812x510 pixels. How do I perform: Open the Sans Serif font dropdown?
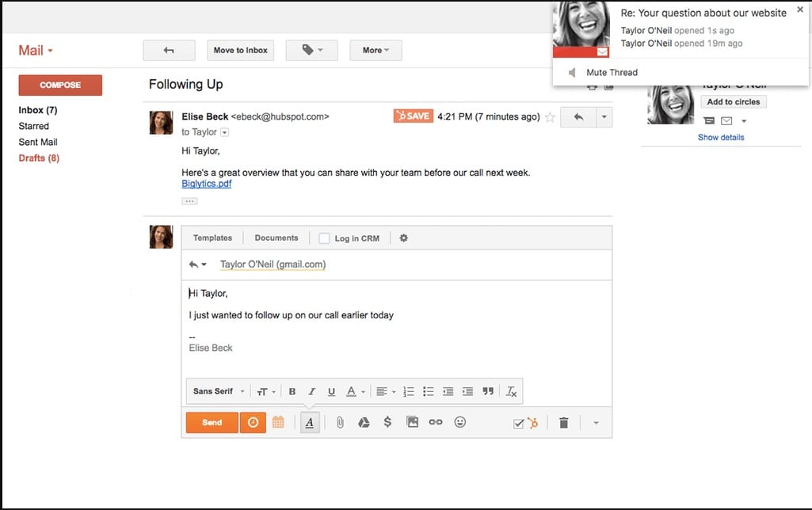point(219,391)
